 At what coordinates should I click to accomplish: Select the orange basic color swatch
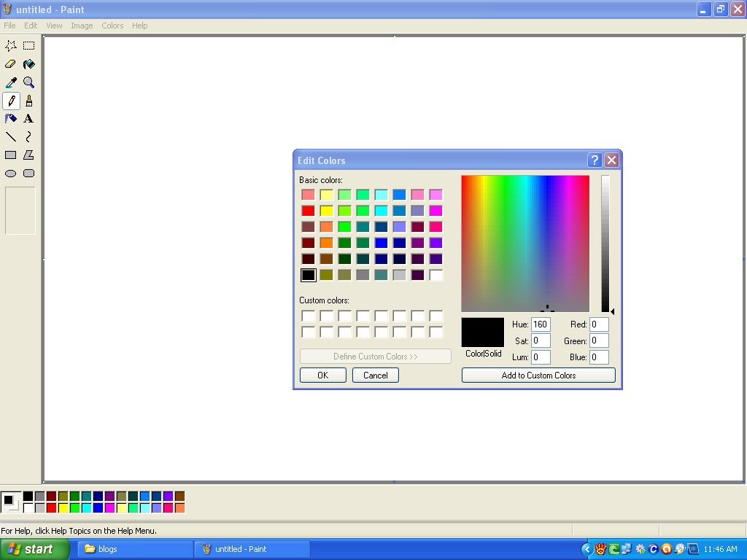(326, 243)
